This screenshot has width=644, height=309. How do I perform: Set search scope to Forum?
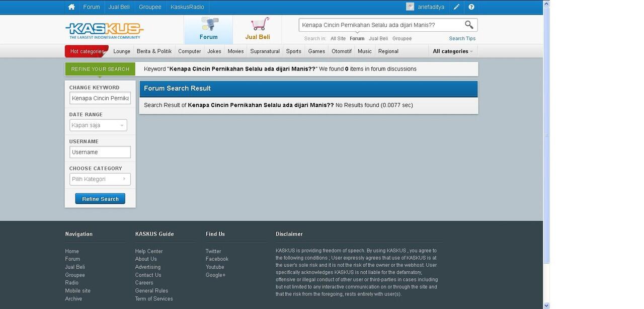click(357, 38)
